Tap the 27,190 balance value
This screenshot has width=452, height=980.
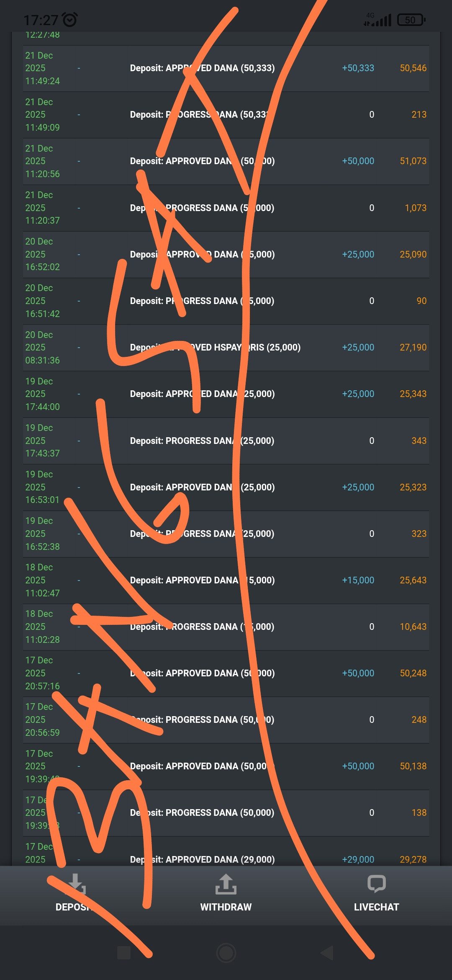click(413, 347)
